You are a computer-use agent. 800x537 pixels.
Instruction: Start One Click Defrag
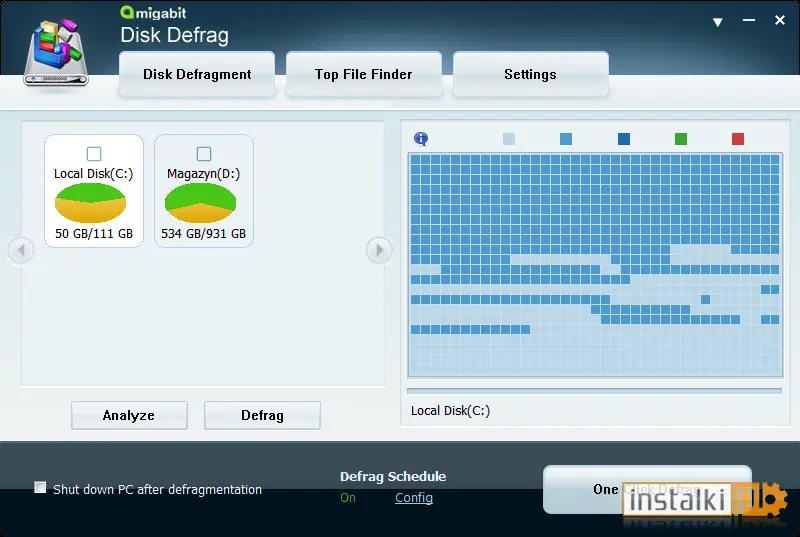point(647,489)
